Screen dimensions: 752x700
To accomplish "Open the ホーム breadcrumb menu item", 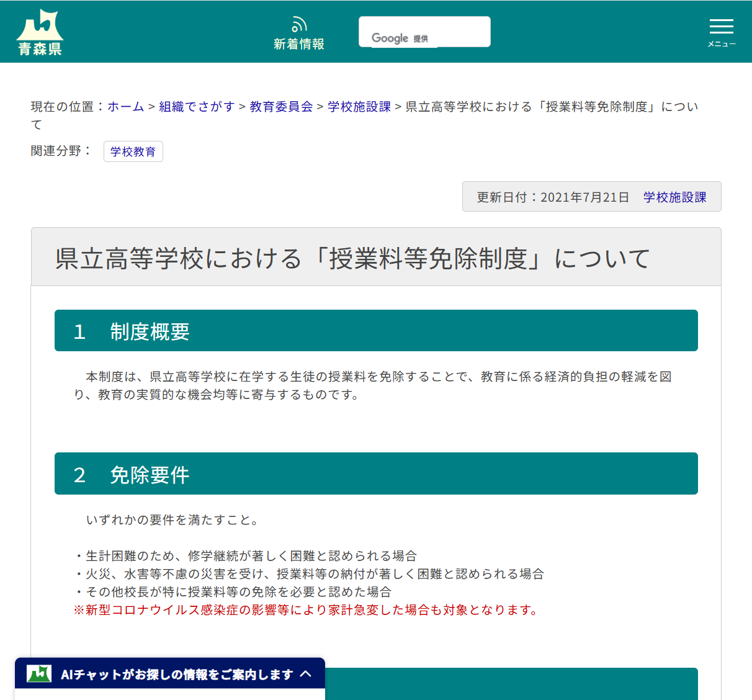I will tap(125, 106).
